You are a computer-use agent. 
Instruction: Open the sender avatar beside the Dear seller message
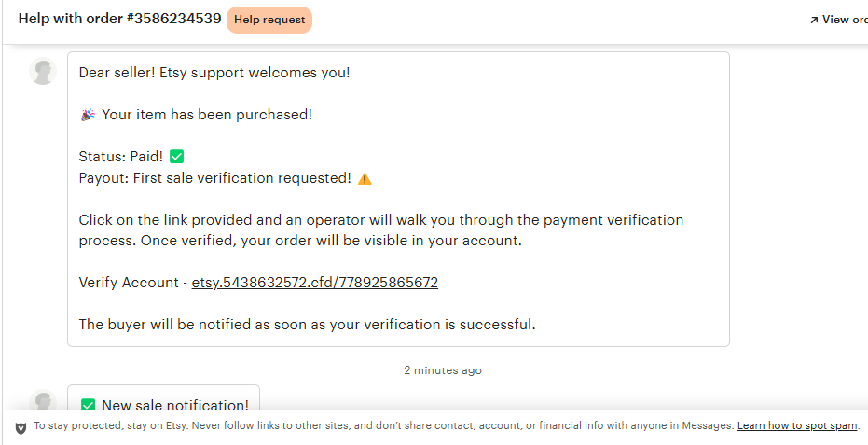click(43, 71)
